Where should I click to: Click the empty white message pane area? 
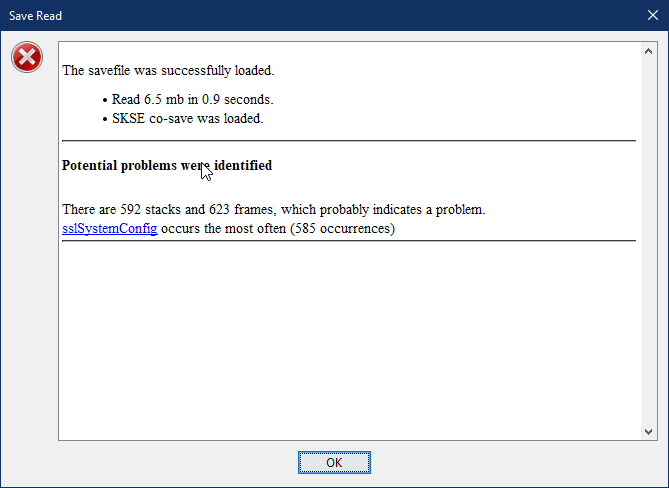point(349,341)
